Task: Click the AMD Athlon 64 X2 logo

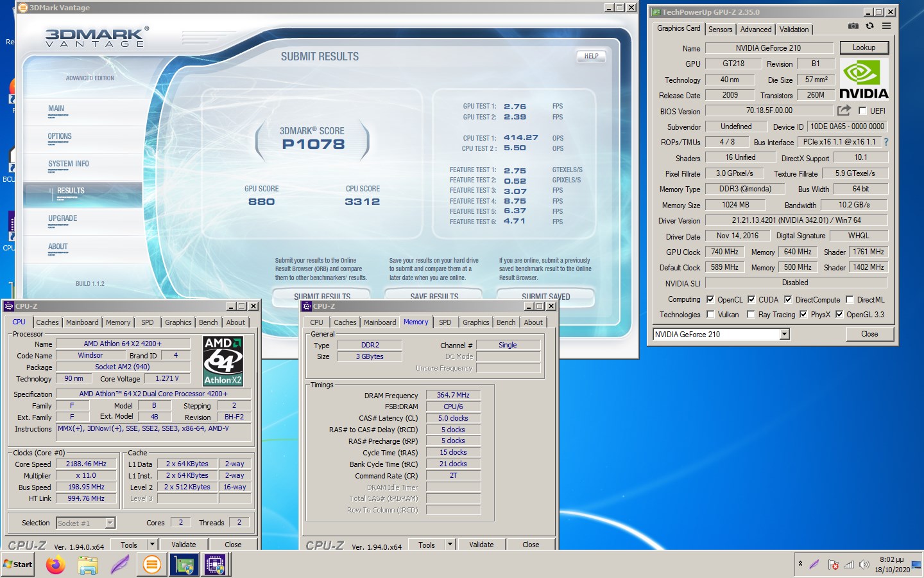Action: point(223,360)
